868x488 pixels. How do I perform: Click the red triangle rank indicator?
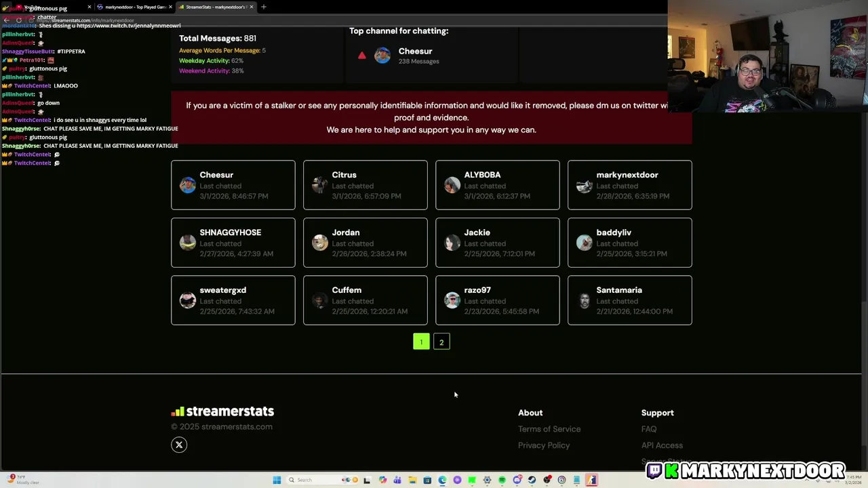coord(362,56)
